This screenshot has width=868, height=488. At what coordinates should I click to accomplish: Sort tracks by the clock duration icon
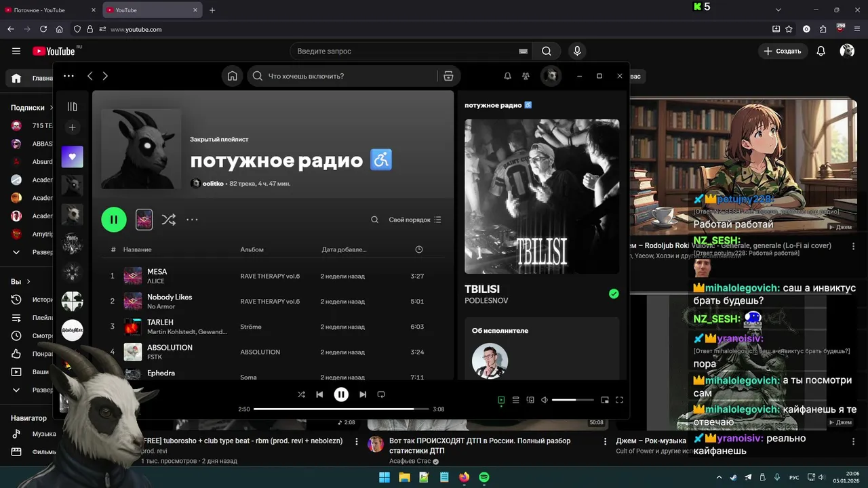pos(419,249)
